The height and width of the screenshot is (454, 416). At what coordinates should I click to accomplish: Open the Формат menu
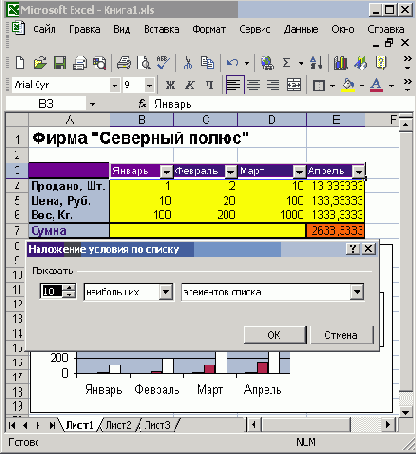[x=209, y=29]
